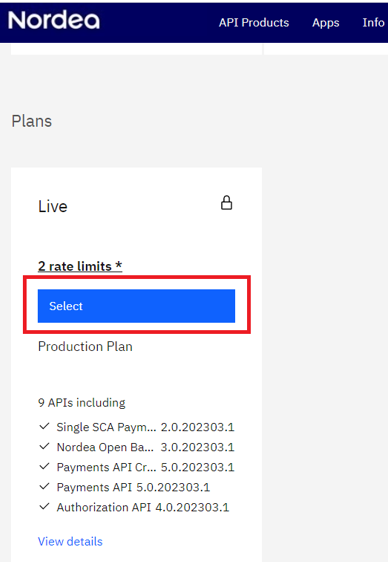Click the Production Plan description text
The height and width of the screenshot is (562, 388).
pos(85,347)
